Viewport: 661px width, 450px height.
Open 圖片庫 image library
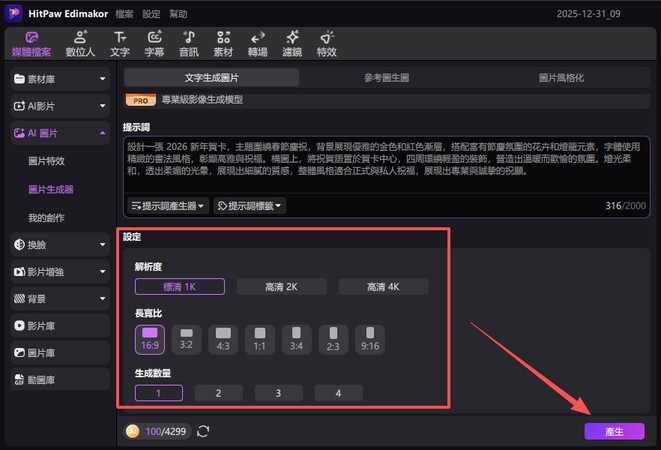(x=60, y=353)
